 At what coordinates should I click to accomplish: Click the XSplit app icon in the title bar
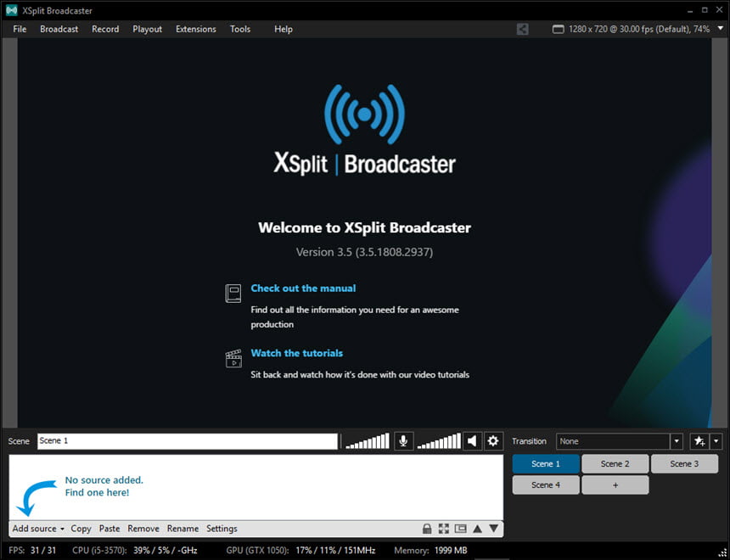pyautogui.click(x=12, y=10)
